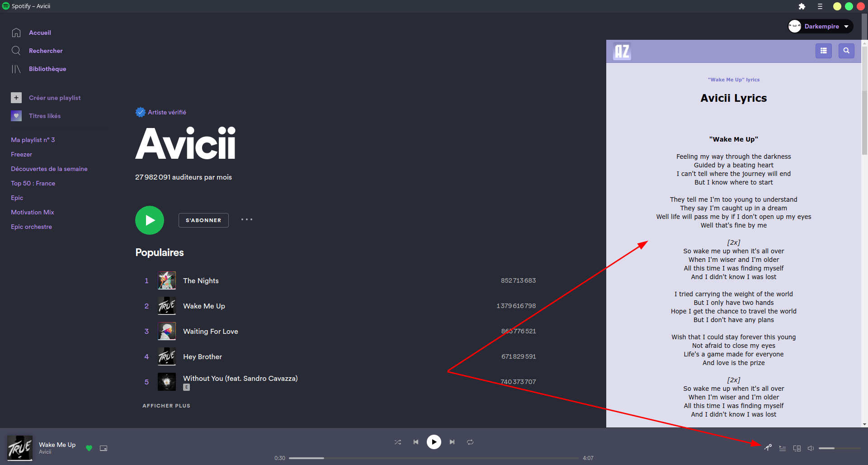
Task: Open the Epic playlist
Action: click(17, 198)
